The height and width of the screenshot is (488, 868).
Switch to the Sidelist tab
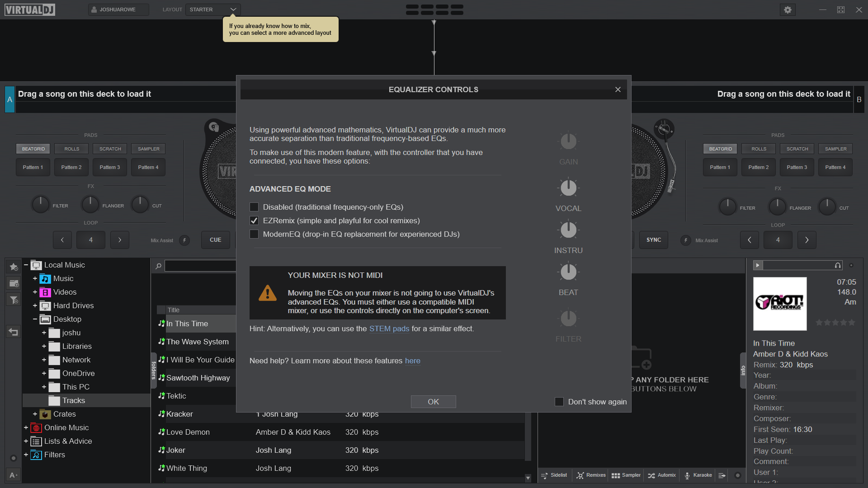pos(554,475)
